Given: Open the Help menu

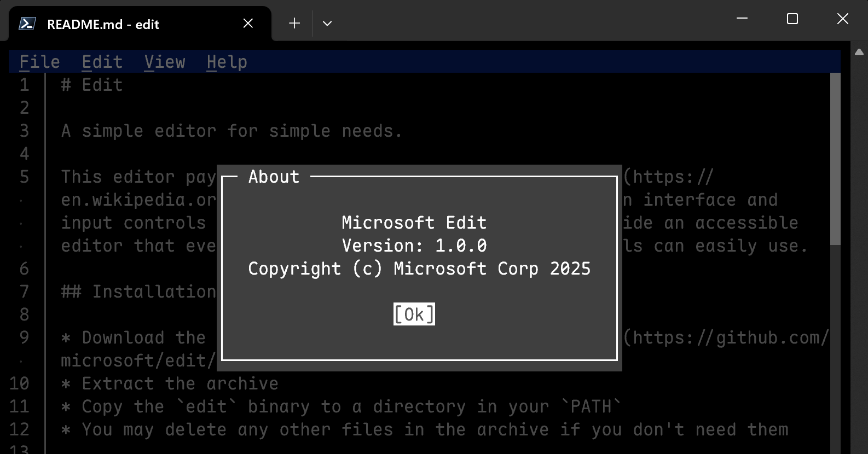Looking at the screenshot, I should click(x=227, y=62).
